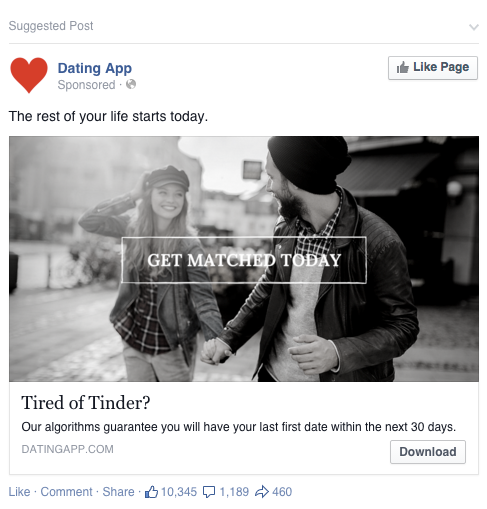
Task: Click the Sponsored label
Action: 86,85
